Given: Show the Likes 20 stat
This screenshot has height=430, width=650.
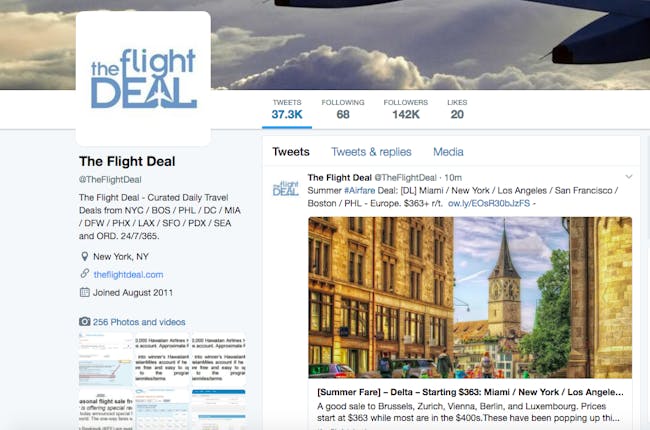Looking at the screenshot, I should [x=457, y=109].
